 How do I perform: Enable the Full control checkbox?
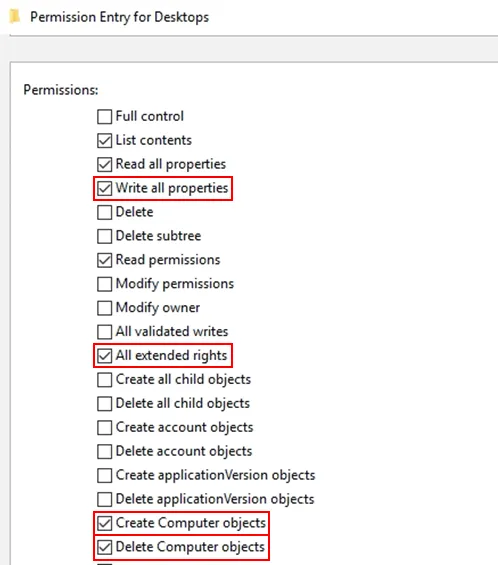click(x=105, y=117)
